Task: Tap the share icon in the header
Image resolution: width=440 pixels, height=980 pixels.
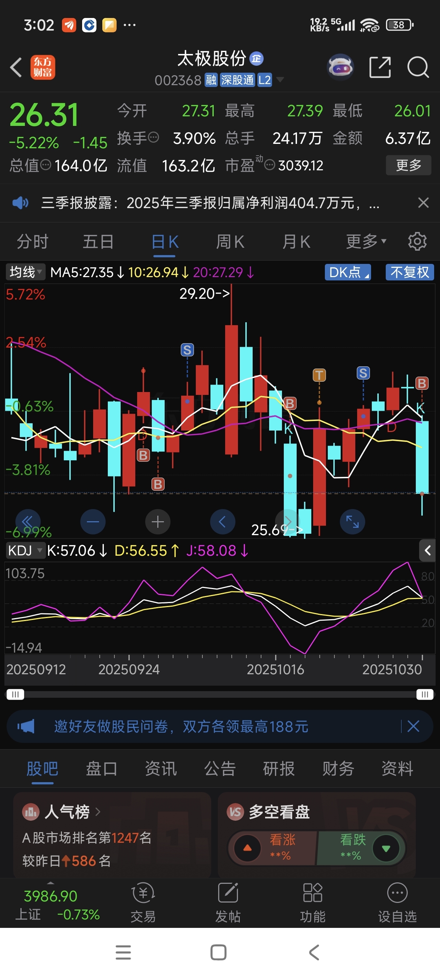Action: [x=380, y=67]
